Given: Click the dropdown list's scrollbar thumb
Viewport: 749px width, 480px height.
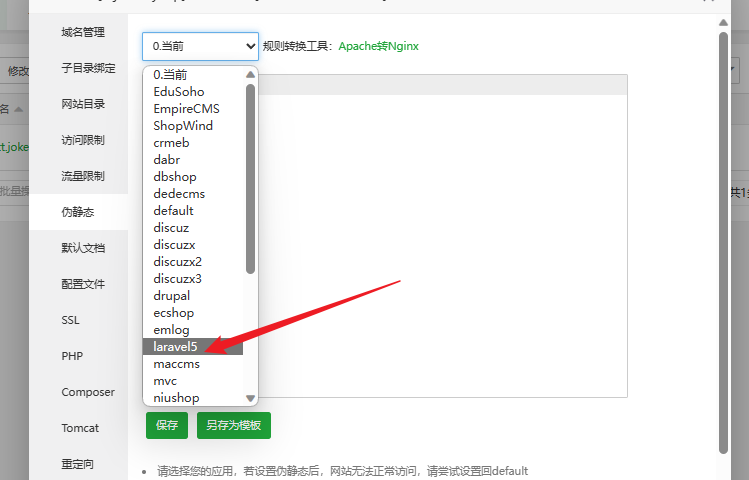Looking at the screenshot, I should (250, 175).
